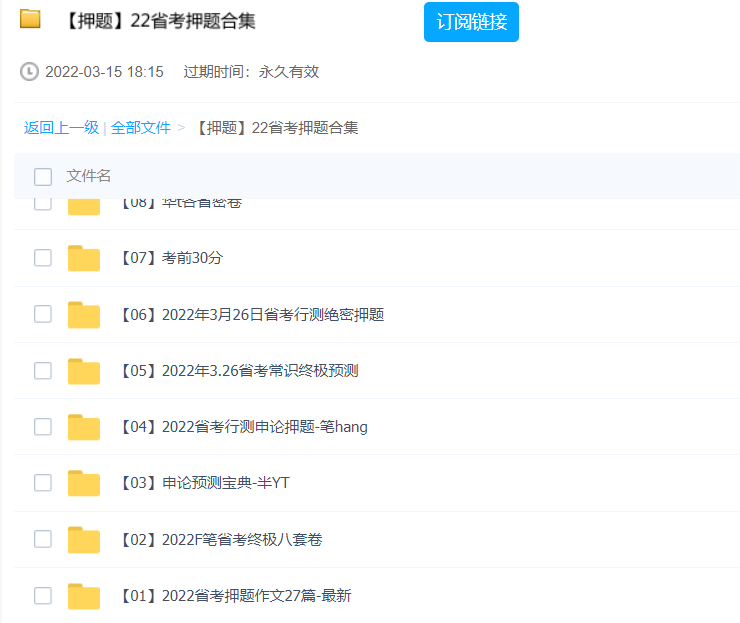The image size is (740, 623).
Task: Click folder icon of 【03】申论预测宝典-半YT
Action: pos(84,483)
